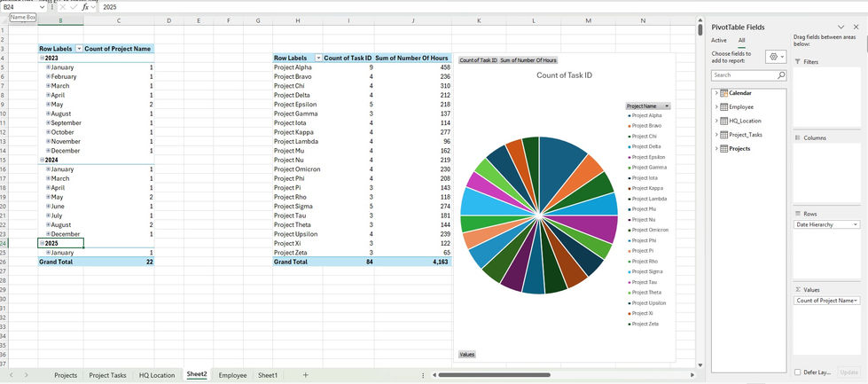Image resolution: width=868 pixels, height=384 pixels.
Task: Click vertical scrollbar up arrow
Action: (x=700, y=19)
